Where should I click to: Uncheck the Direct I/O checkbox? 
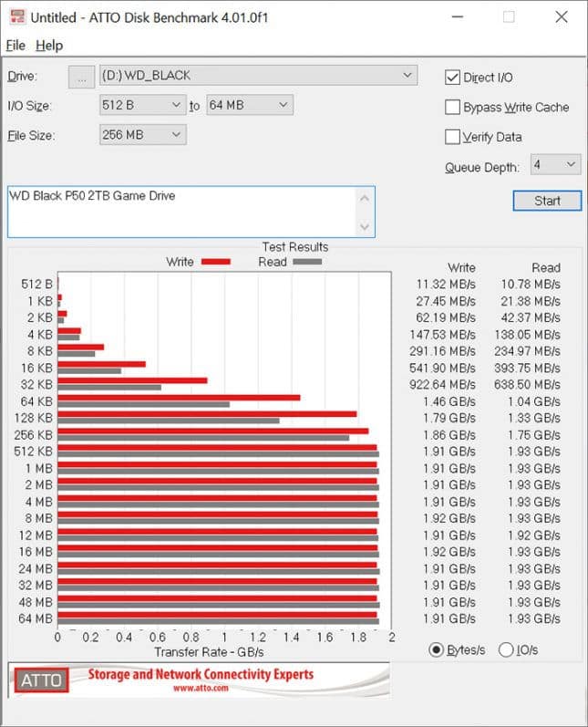pyautogui.click(x=452, y=78)
